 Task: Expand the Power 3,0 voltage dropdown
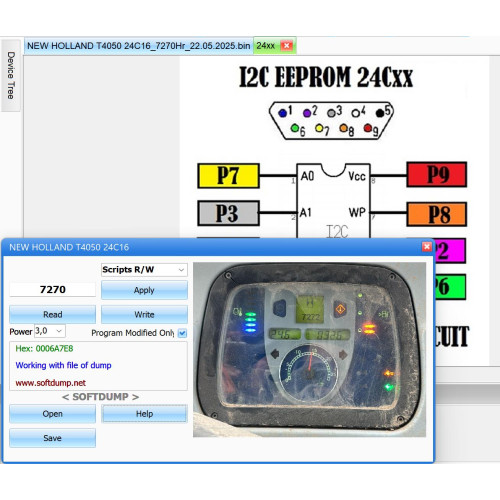pyautogui.click(x=50, y=331)
